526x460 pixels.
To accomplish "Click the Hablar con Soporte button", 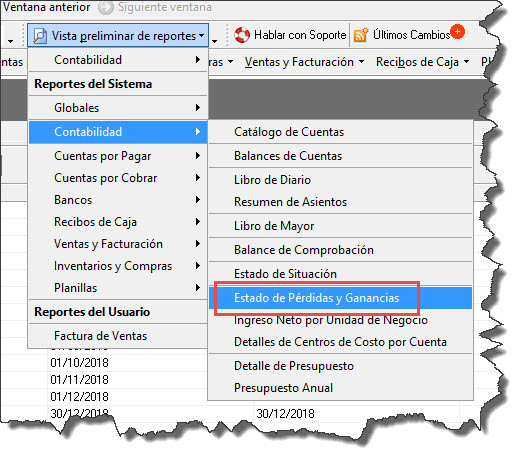I will click(x=290, y=35).
